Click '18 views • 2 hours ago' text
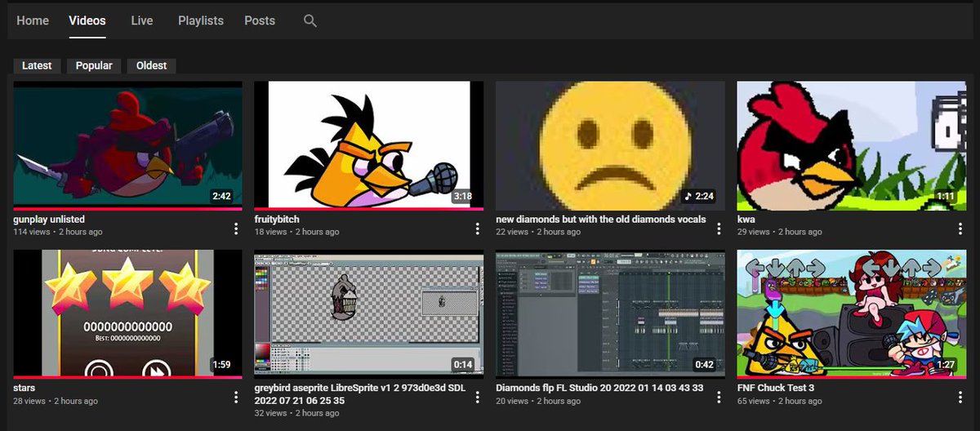The image size is (980, 431). (297, 232)
